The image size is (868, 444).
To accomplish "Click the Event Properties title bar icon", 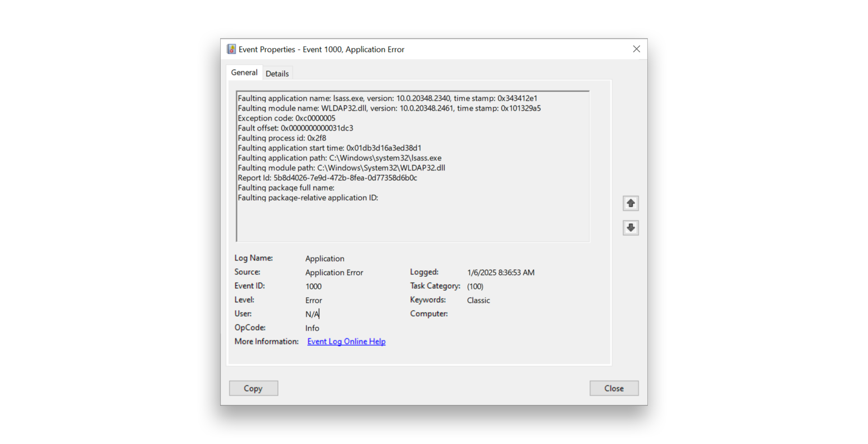I will [x=231, y=49].
